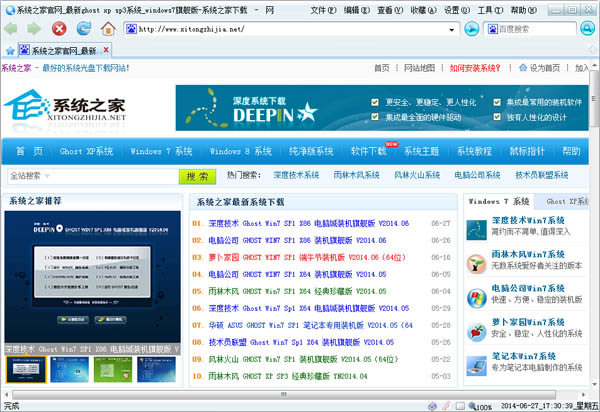Click the 系统之家 house logo
The image size is (600, 412).
(64, 105)
